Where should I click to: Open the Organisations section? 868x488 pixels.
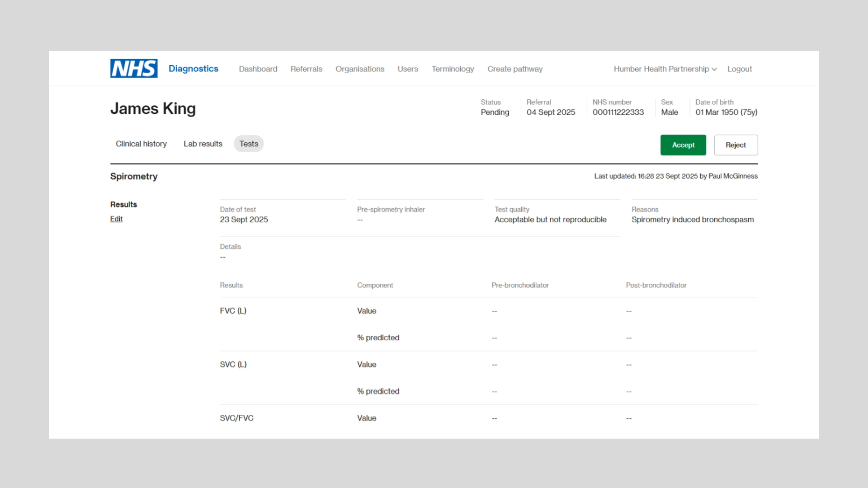[359, 69]
